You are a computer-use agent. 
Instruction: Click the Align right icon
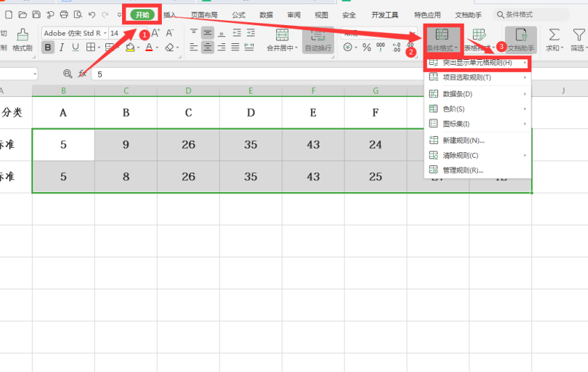222,47
